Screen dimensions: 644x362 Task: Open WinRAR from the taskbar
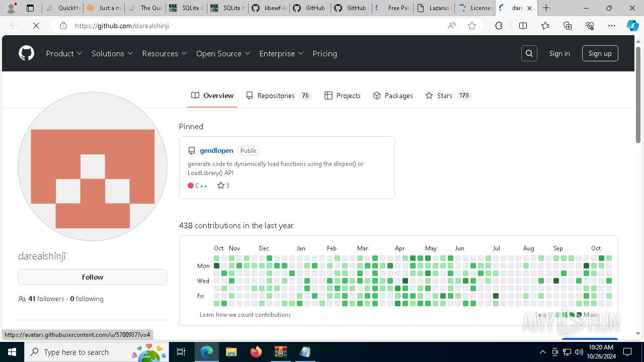tap(280, 352)
